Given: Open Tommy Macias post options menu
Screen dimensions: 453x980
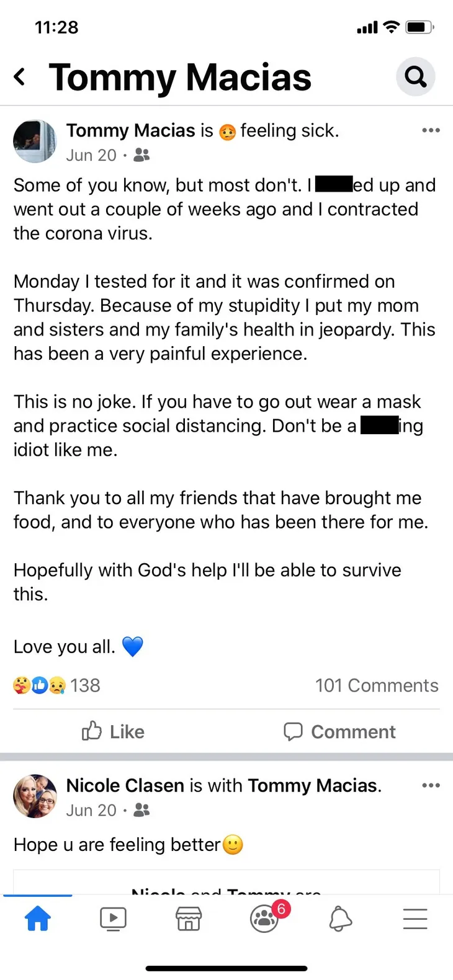Looking at the screenshot, I should click(x=431, y=130).
